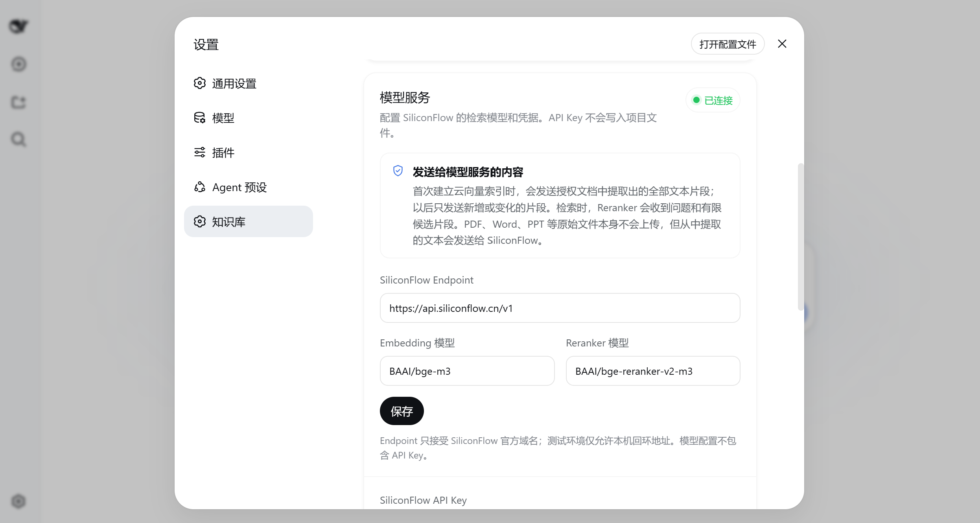Image resolution: width=980 pixels, height=523 pixels.
Task: Select the 知识库 settings section
Action: pos(248,221)
